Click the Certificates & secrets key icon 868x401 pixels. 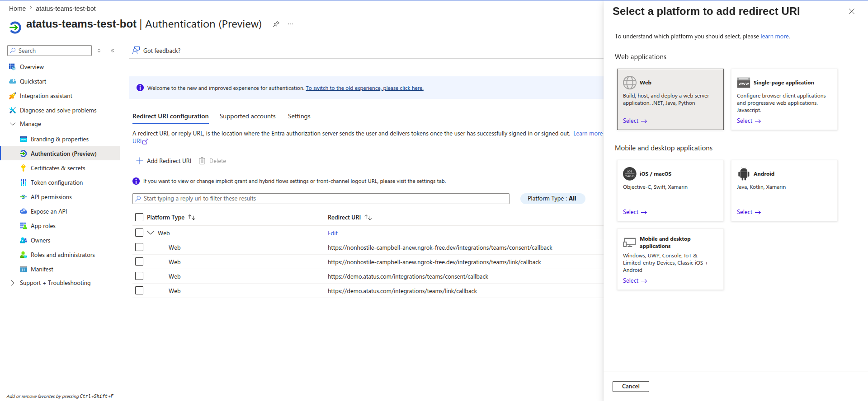24,168
